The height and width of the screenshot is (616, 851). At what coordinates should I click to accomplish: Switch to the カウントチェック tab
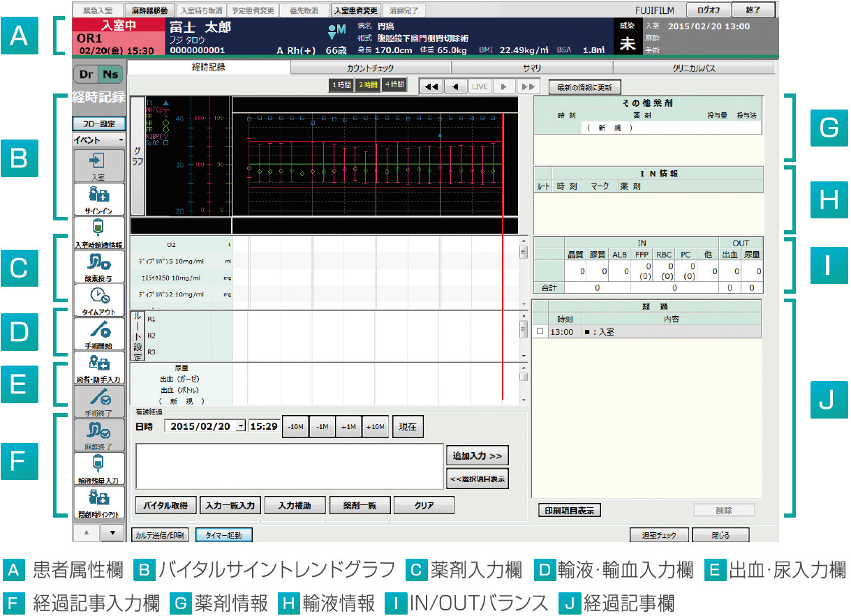click(370, 68)
